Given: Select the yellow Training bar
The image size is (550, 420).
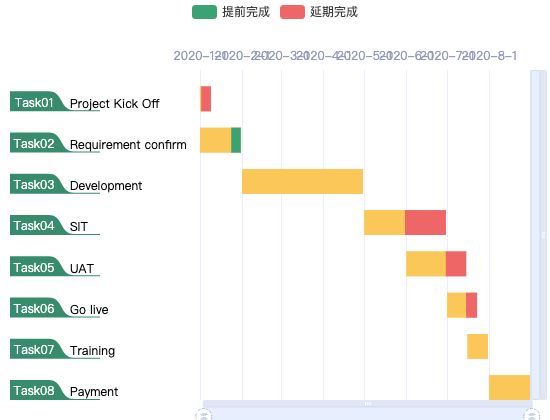Looking at the screenshot, I should [477, 346].
